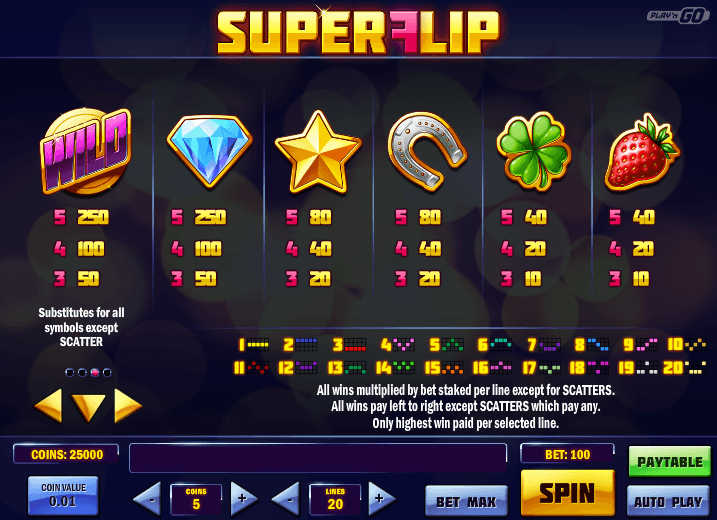The height and width of the screenshot is (520, 717).
Task: Click the Play'n GO logo
Action: pyautogui.click(x=678, y=16)
